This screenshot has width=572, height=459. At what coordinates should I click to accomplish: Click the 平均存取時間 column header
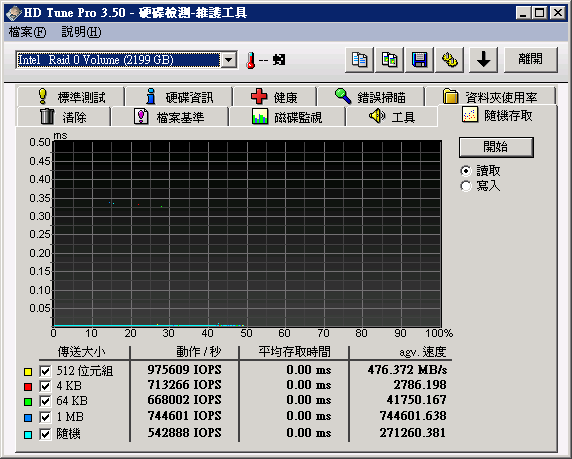point(294,352)
